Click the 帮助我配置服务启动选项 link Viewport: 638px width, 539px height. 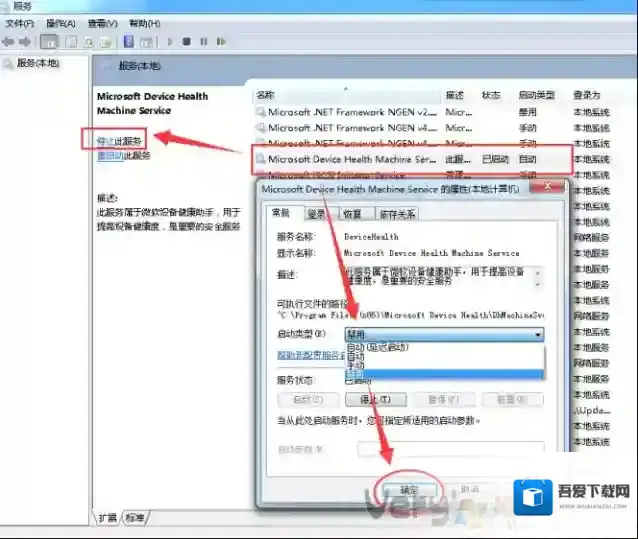[311, 355]
